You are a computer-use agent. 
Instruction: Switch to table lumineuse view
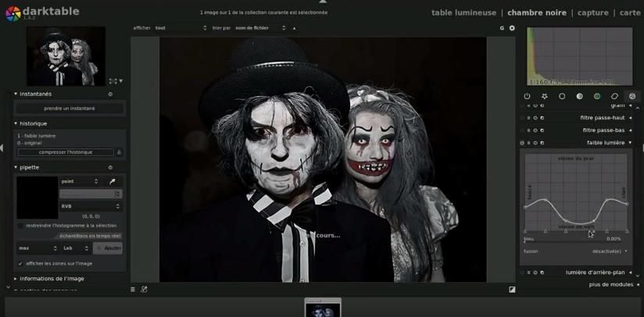(x=463, y=12)
